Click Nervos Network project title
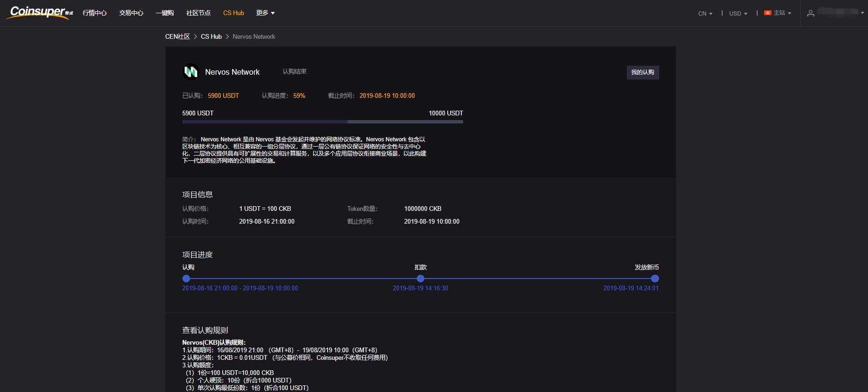The height and width of the screenshot is (392, 868). (232, 72)
